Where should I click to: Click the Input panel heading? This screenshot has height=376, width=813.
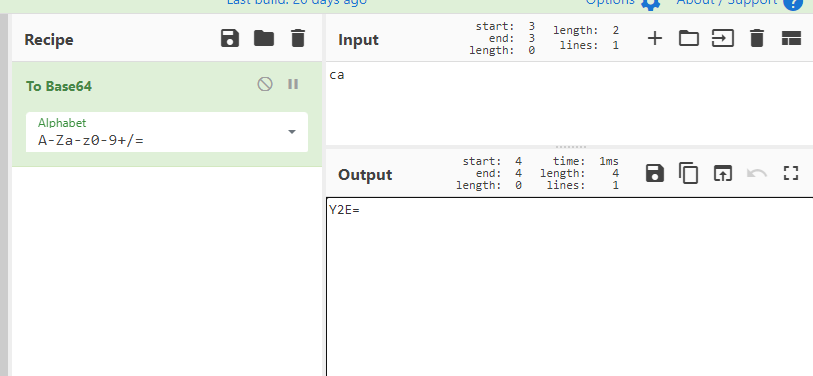358,40
